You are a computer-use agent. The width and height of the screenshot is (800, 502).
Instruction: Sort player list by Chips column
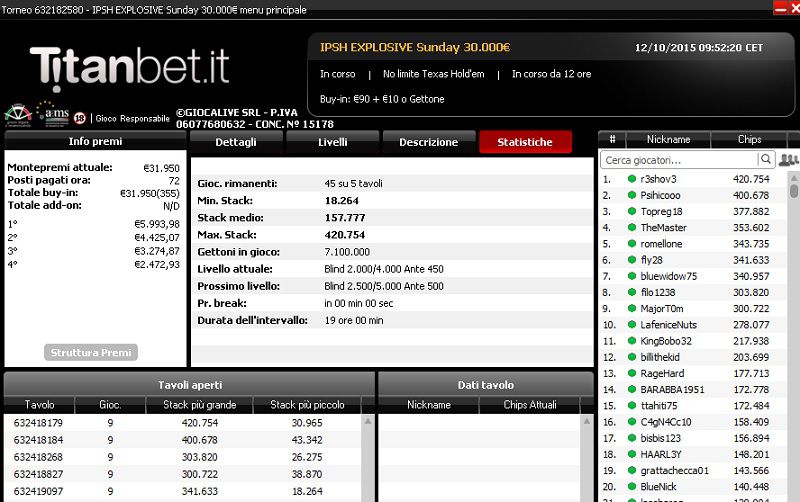point(749,139)
